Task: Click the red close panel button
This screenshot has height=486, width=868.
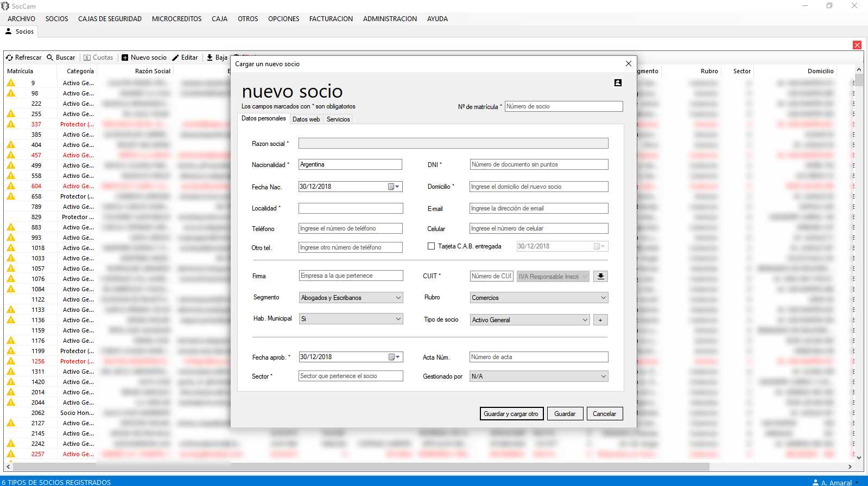Action: tap(857, 45)
